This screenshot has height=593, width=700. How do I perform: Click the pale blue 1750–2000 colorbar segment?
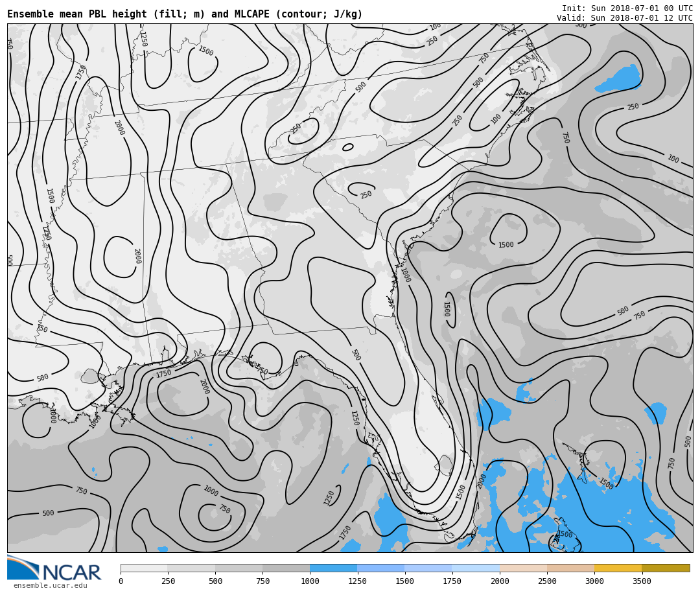476,568
